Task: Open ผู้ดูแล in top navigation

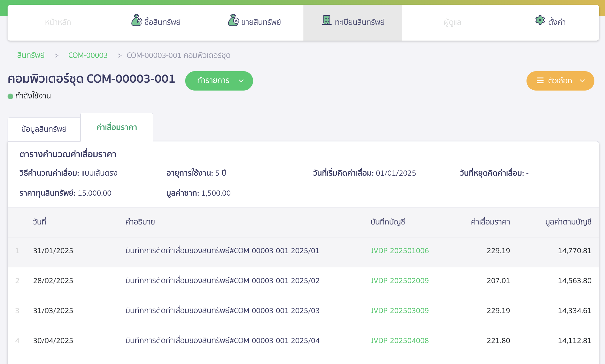Action: pyautogui.click(x=452, y=22)
